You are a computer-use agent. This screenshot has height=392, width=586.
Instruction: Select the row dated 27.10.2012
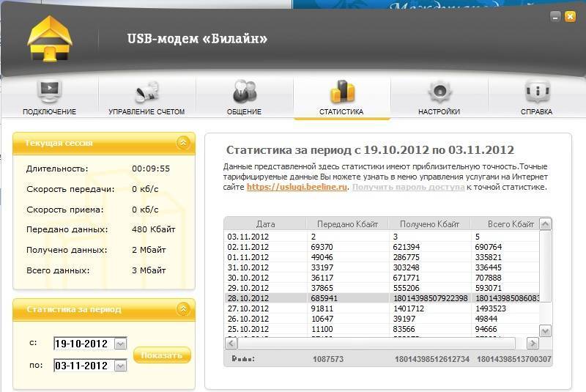382,308
